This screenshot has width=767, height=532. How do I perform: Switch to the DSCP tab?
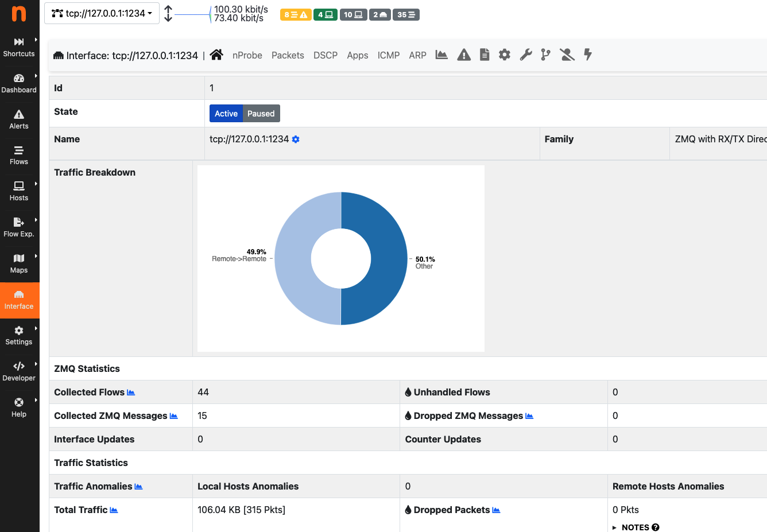pyautogui.click(x=326, y=55)
